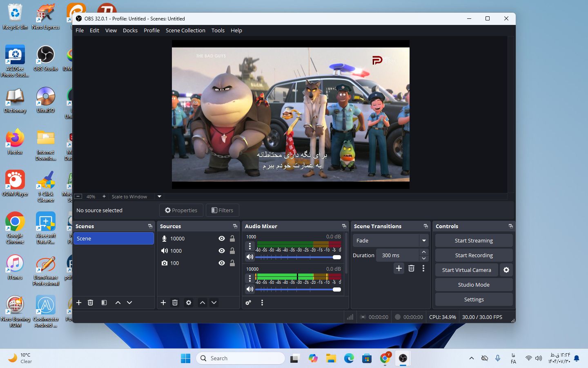Float the Sources dock with its pop-out icon

click(x=235, y=226)
